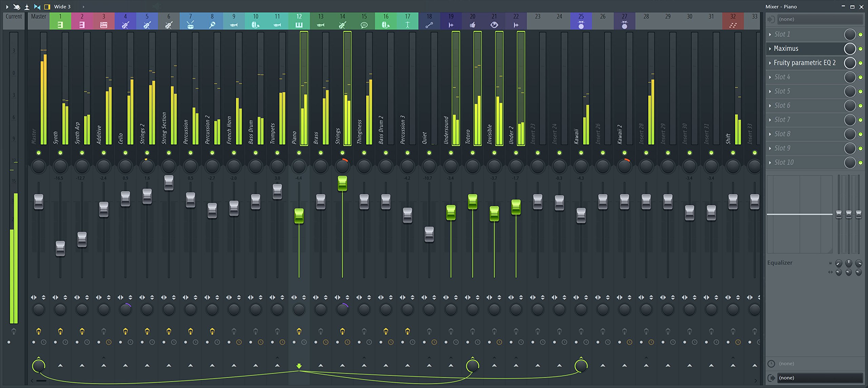Click the trumpet icon on track 9

click(234, 25)
